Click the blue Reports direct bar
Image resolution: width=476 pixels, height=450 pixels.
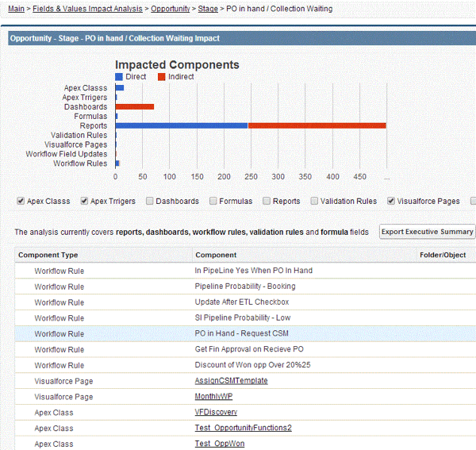click(x=182, y=125)
